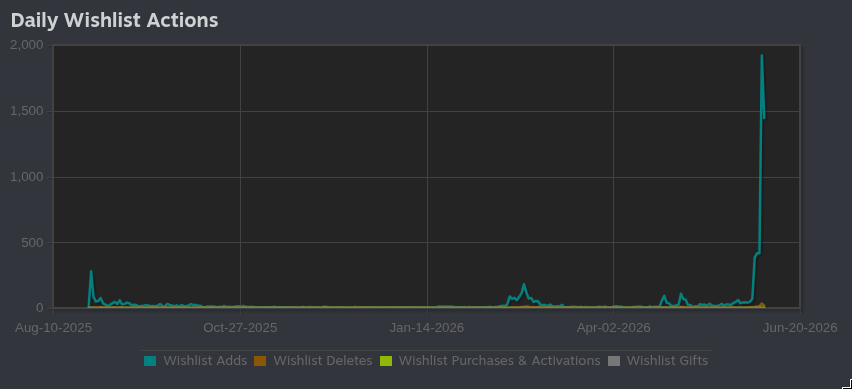
Task: Click the 1,000 y-axis label
Action: (27, 177)
